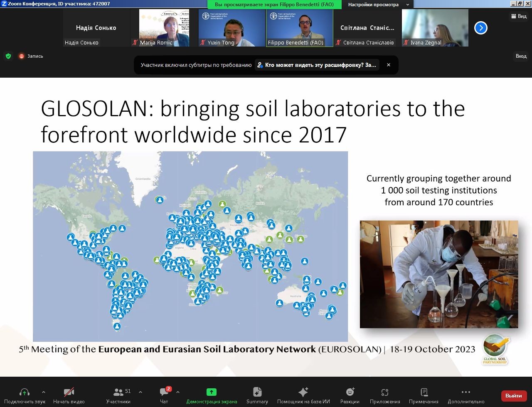This screenshot has height=407, width=532.
Task: Click the muted mic icon on Marija Romic
Action: click(135, 42)
